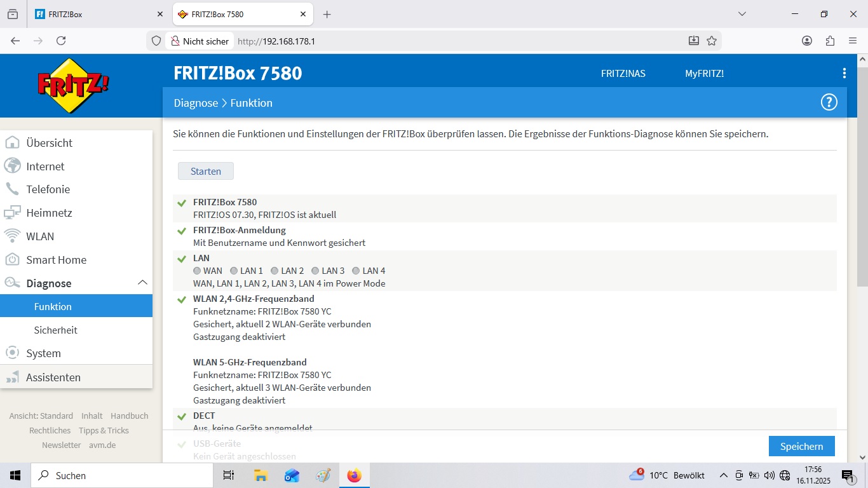The height and width of the screenshot is (488, 868).
Task: Click the Assistenten wizard icon
Action: coord(12,377)
